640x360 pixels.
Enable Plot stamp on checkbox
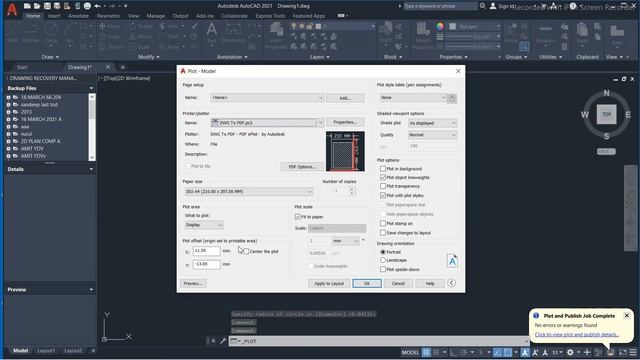coord(383,223)
